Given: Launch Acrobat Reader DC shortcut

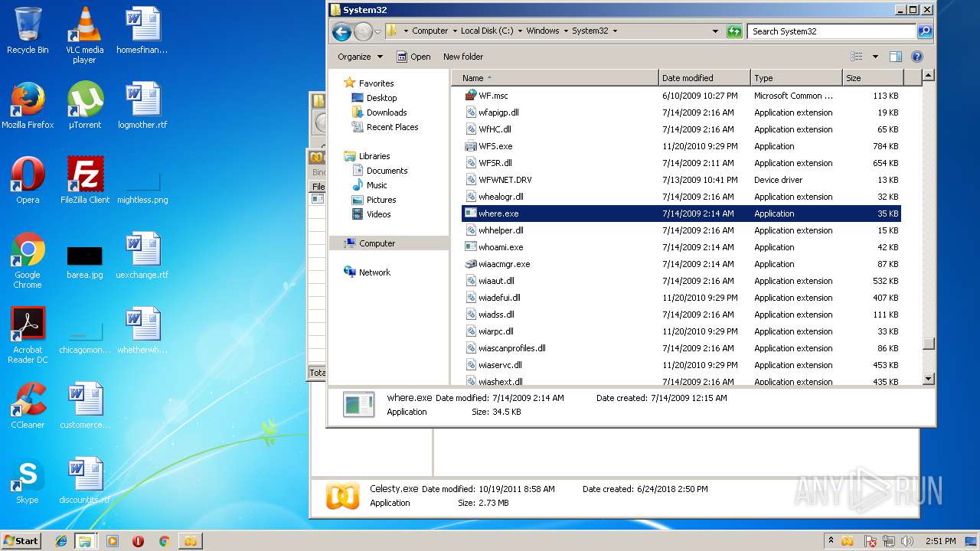Looking at the screenshot, I should pyautogui.click(x=28, y=335).
